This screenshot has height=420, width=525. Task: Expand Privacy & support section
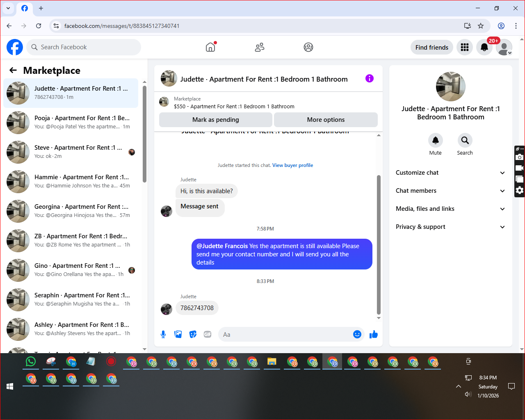pyautogui.click(x=450, y=227)
